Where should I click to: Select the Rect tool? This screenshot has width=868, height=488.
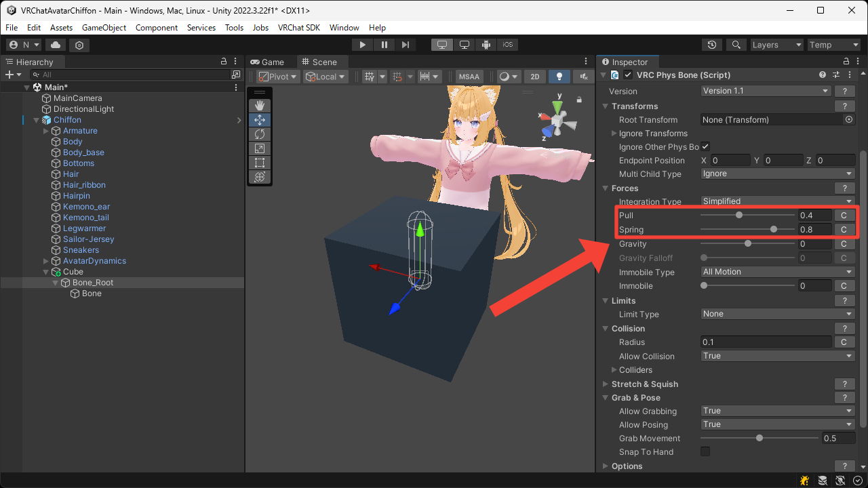tap(260, 163)
